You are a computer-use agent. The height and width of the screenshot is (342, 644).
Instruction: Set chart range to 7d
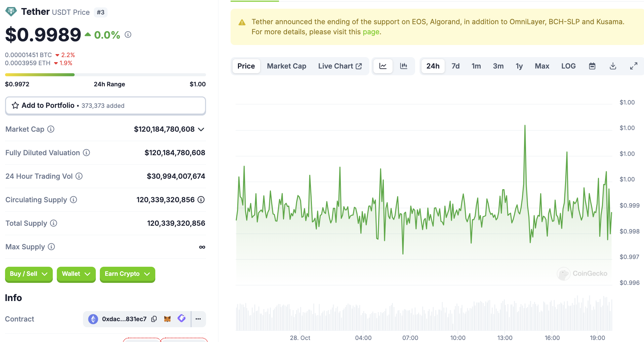455,66
